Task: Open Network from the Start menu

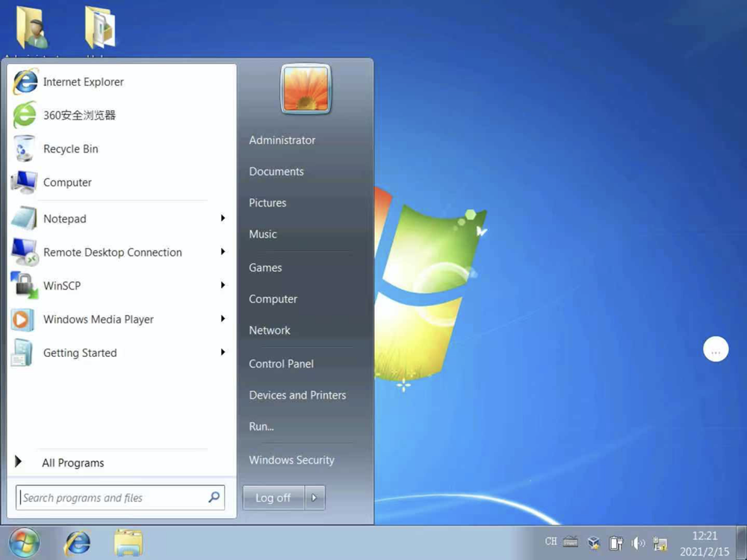Action: tap(270, 331)
